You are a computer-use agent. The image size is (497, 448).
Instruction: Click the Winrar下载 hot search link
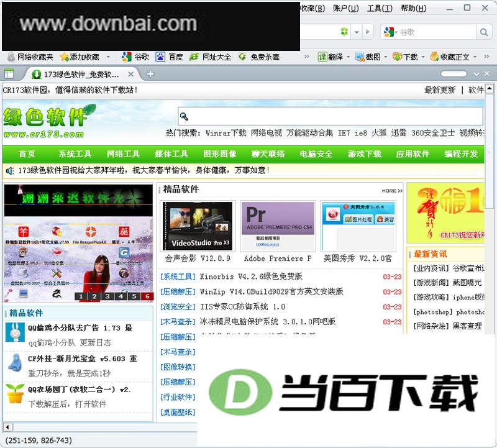pos(226,133)
